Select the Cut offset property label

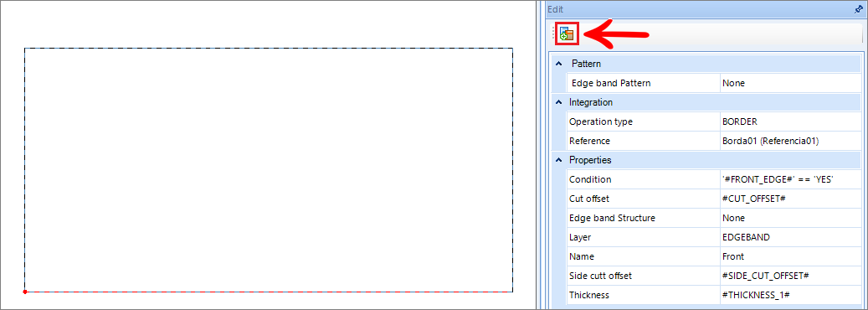click(589, 199)
